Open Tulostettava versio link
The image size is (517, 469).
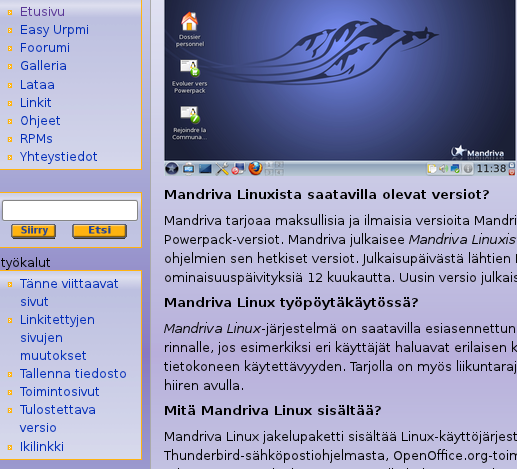pos(58,419)
